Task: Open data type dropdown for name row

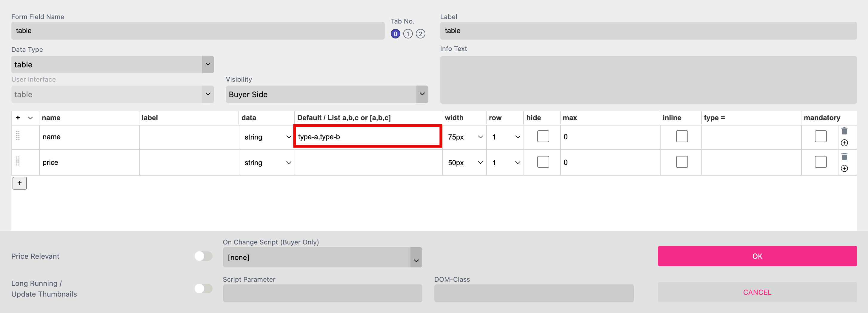Action: point(267,137)
